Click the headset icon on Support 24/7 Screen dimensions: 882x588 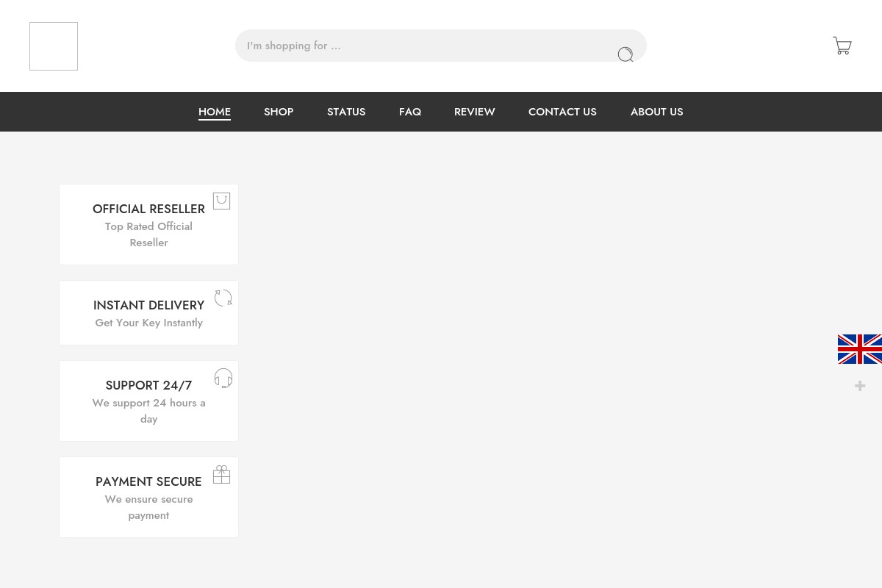[x=223, y=378]
